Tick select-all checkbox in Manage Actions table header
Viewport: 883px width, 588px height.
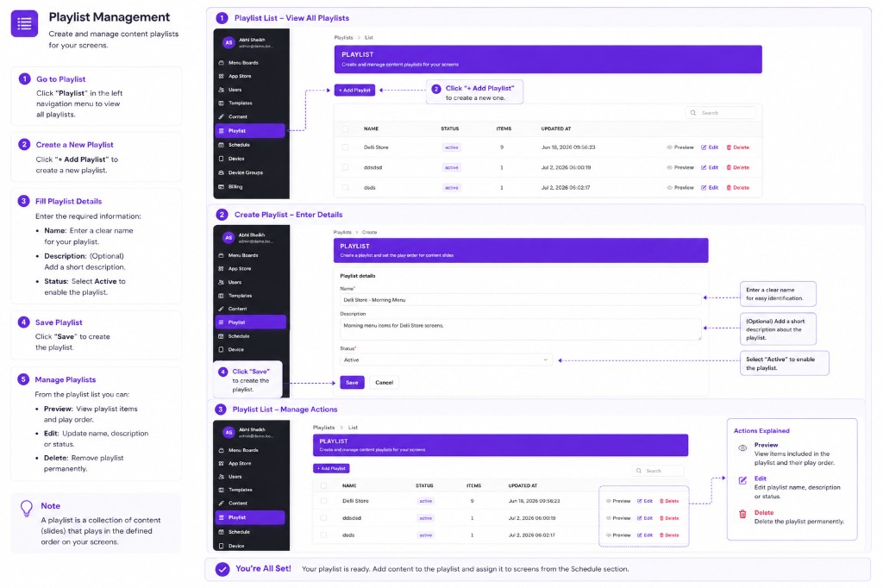323,485
